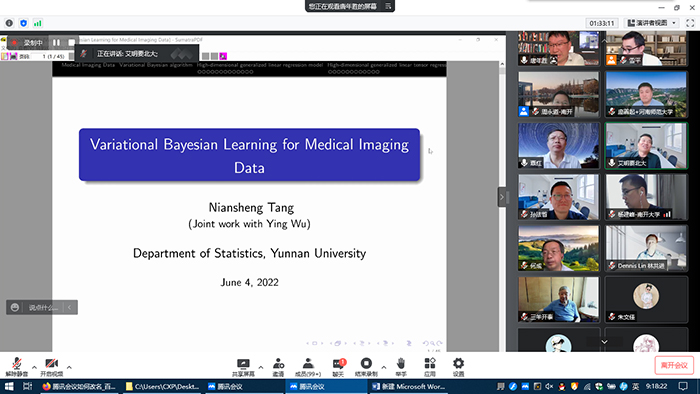Open the invite participants icon
The image size is (700, 394).
click(x=279, y=367)
